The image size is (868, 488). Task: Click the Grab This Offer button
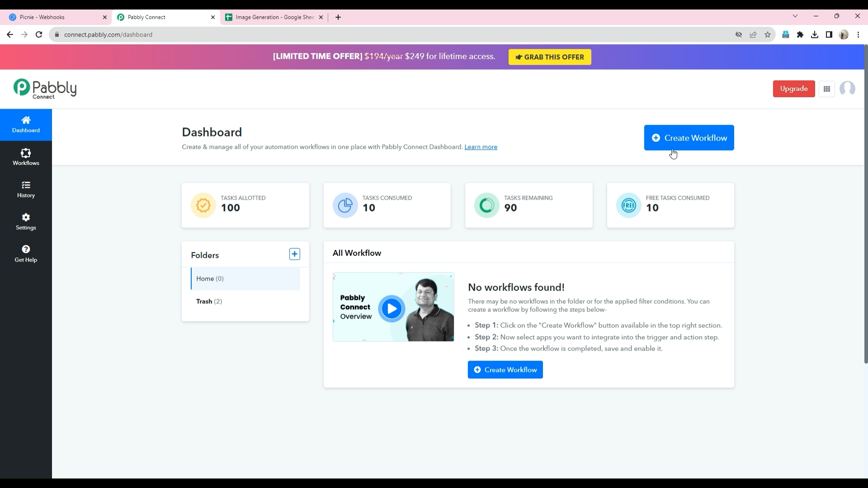point(549,57)
